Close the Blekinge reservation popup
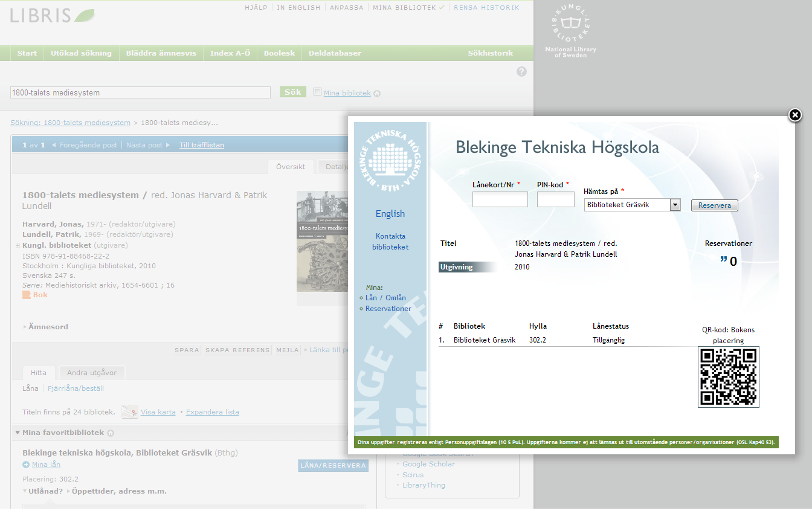Image resolution: width=812 pixels, height=525 pixels. point(795,115)
